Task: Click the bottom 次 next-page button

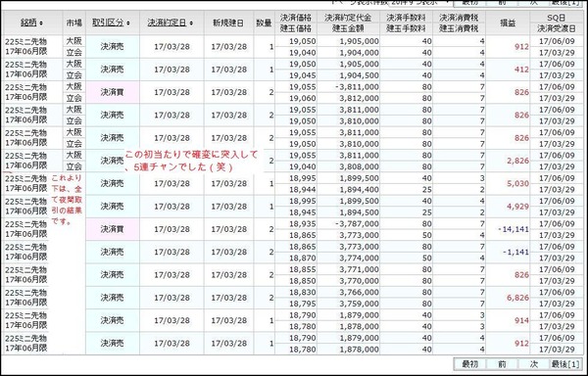Action: coord(534,364)
